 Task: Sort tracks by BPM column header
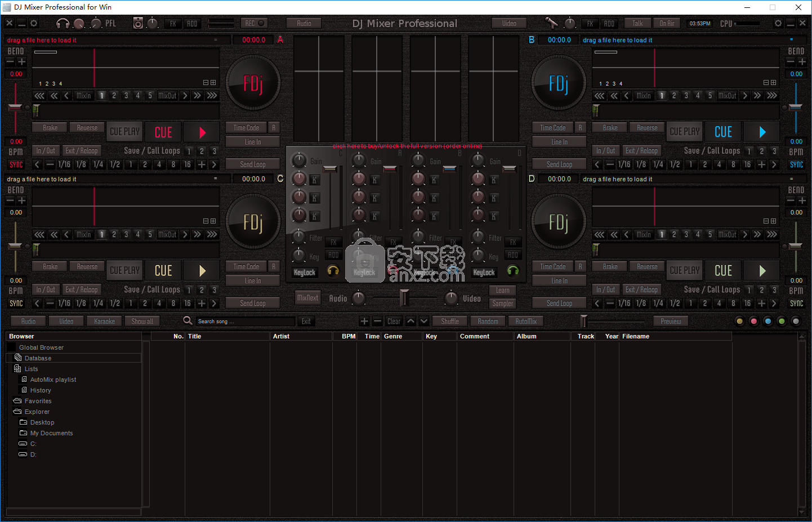click(349, 336)
